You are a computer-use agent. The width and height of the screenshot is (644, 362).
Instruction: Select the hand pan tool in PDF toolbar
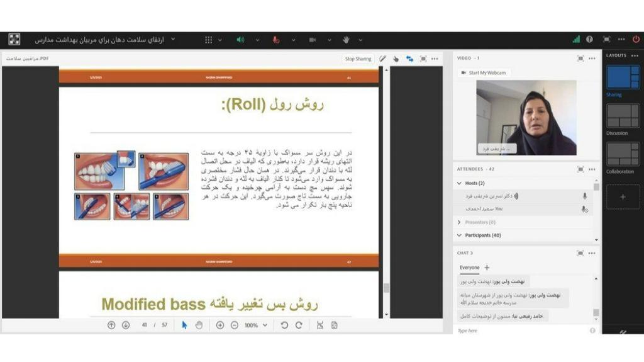[x=199, y=325]
